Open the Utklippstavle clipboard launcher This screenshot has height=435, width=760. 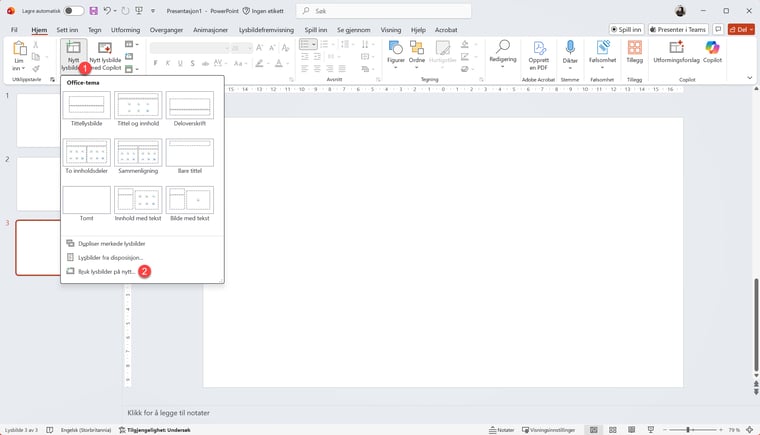[52, 80]
